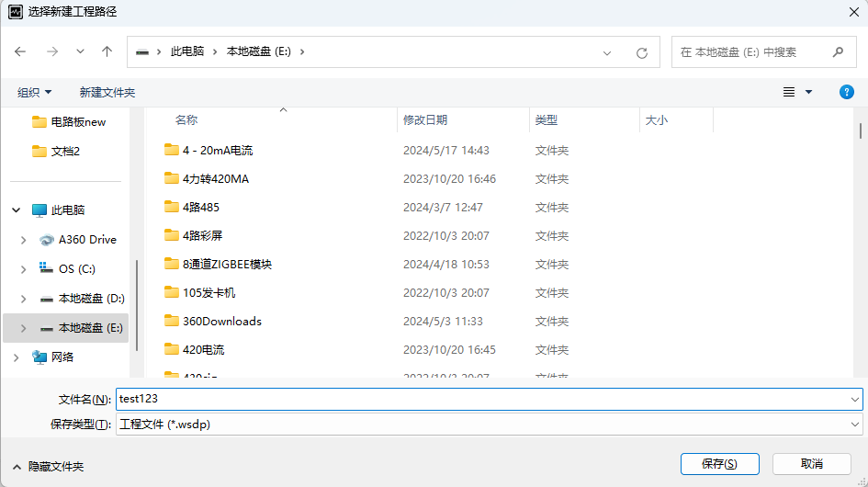Screen dimensions: 868x487
Task: Click folder icon of 8通道ZIGBEE模块
Action: pos(172,264)
